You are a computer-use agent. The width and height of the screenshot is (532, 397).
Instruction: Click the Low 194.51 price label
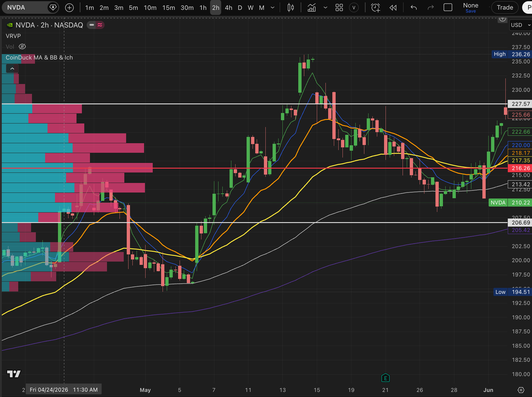[513, 292]
